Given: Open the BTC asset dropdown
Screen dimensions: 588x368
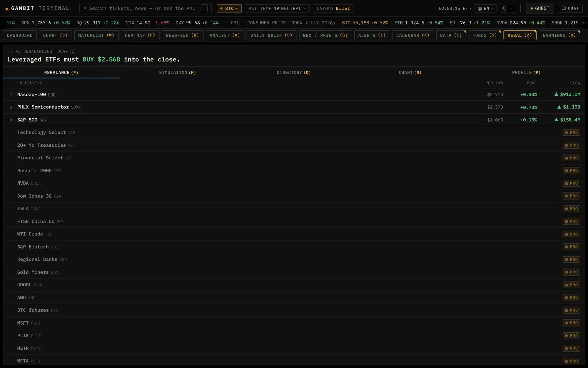Looking at the screenshot, I should coord(229,9).
